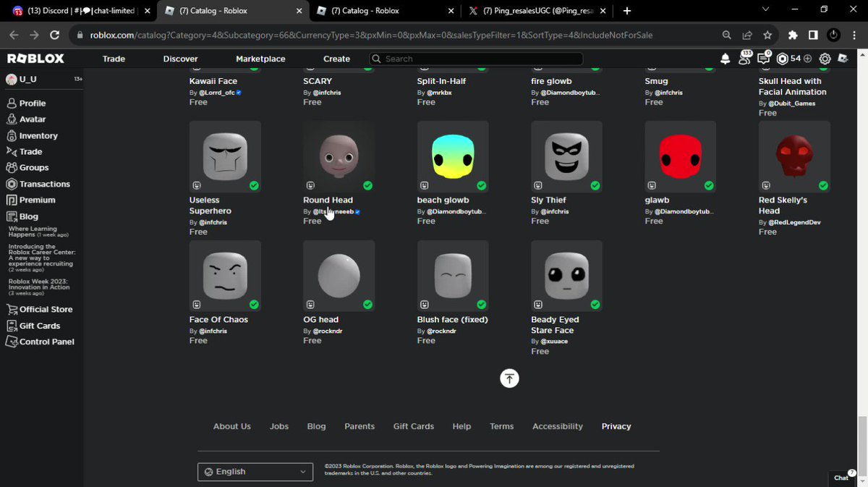The height and width of the screenshot is (487, 868).
Task: Click the browser zoom magnifier icon
Action: point(727,35)
